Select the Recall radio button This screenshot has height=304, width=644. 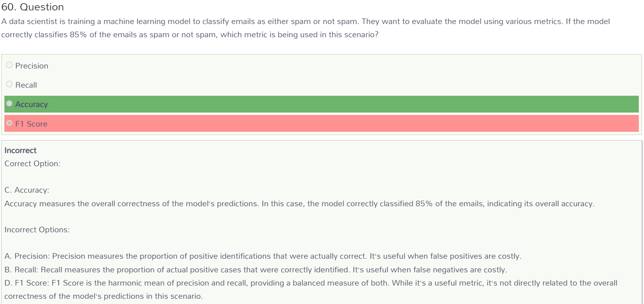9,84
